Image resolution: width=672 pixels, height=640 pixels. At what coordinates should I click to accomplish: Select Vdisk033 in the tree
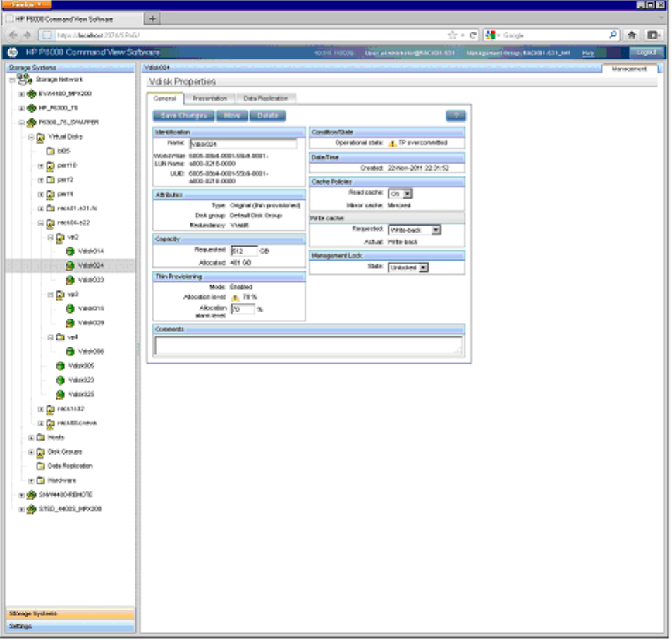91,280
